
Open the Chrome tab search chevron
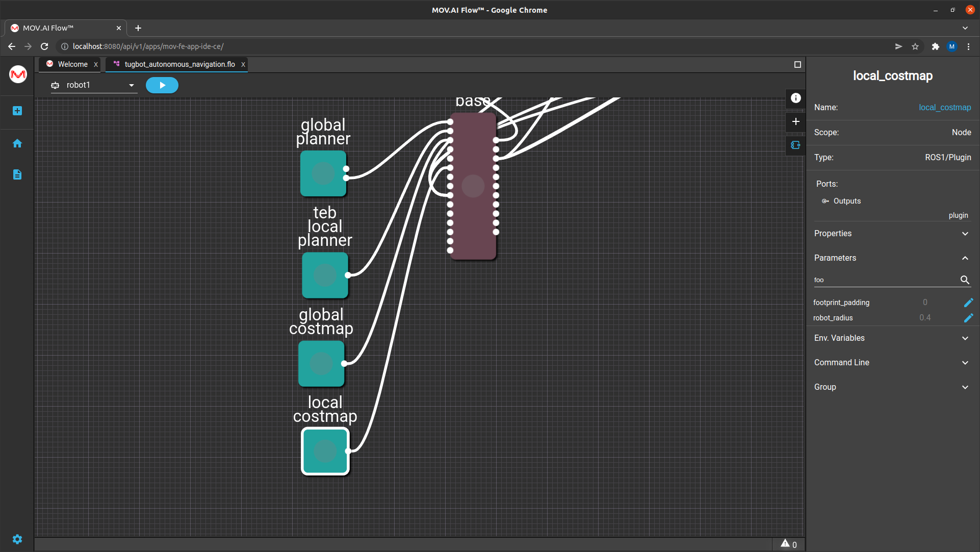click(x=965, y=28)
